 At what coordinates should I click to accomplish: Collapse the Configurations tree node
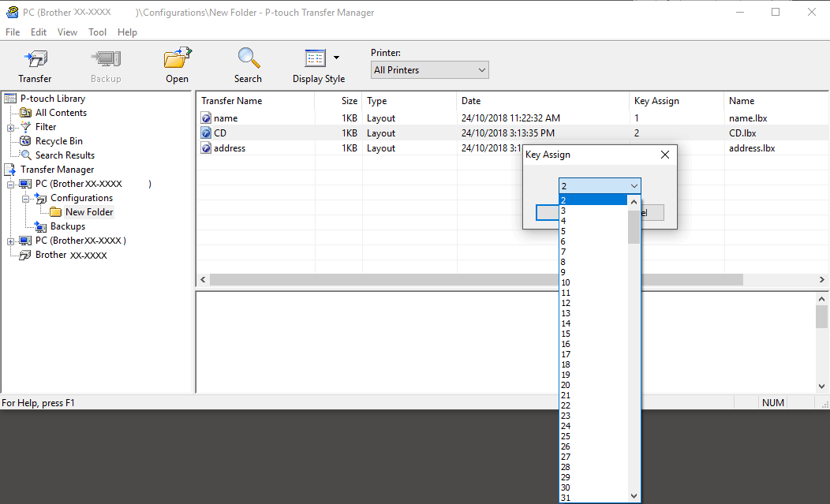coord(26,198)
